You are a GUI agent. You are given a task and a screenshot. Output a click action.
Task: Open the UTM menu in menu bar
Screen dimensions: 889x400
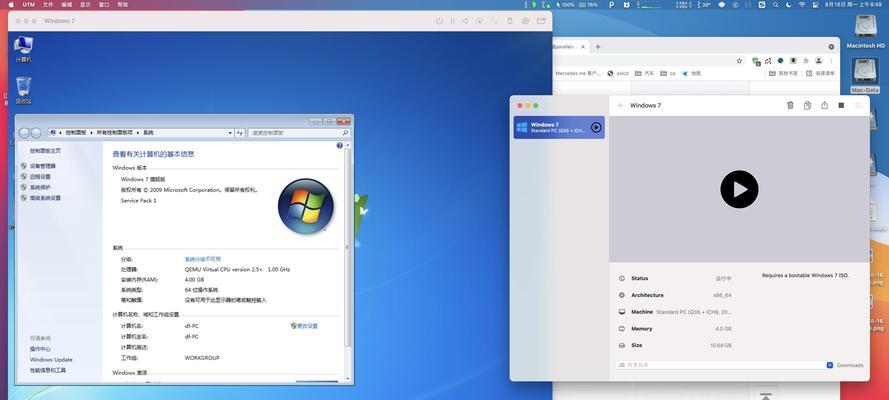click(x=28, y=5)
